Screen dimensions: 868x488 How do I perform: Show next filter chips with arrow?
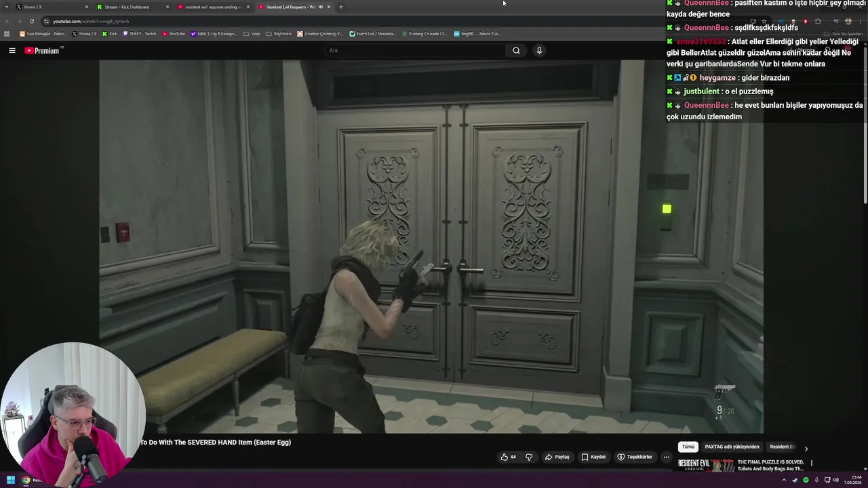tap(806, 448)
